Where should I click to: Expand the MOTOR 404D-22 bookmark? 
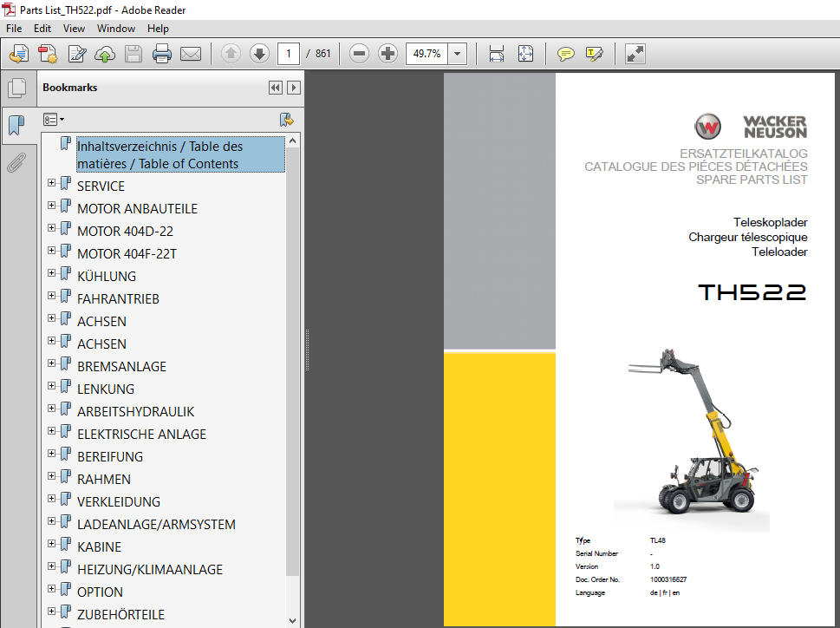[51, 228]
